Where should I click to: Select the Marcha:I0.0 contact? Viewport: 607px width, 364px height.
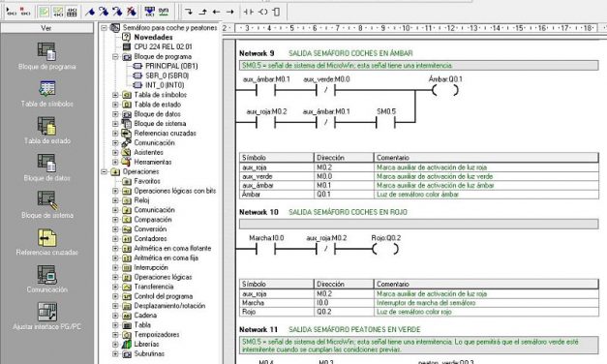265,250
